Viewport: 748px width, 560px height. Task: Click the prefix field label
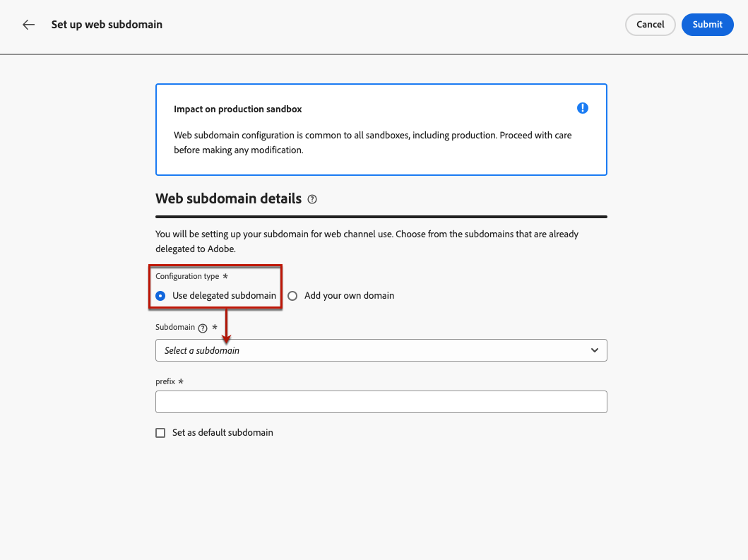[x=165, y=381]
